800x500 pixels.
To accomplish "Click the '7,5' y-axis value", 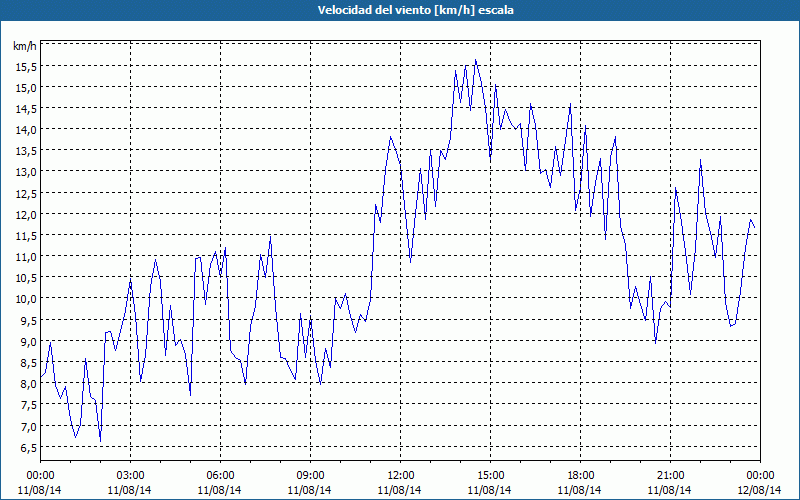I will click(x=29, y=405).
